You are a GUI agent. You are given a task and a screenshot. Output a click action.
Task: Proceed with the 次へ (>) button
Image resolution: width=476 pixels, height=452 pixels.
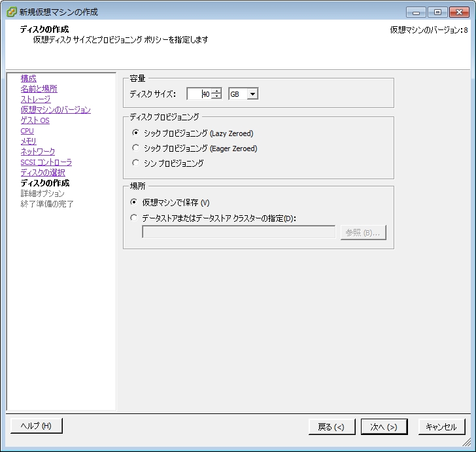point(384,426)
